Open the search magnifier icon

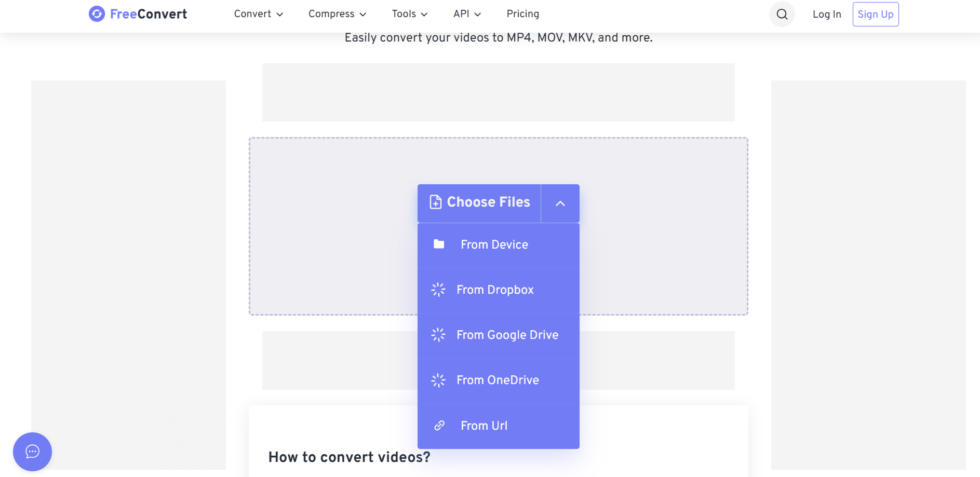[x=782, y=15]
